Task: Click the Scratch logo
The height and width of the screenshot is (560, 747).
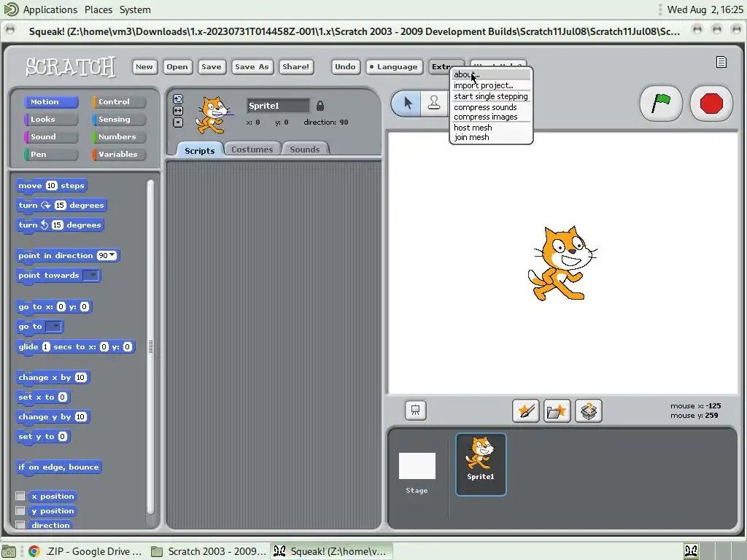Action: pyautogui.click(x=70, y=66)
